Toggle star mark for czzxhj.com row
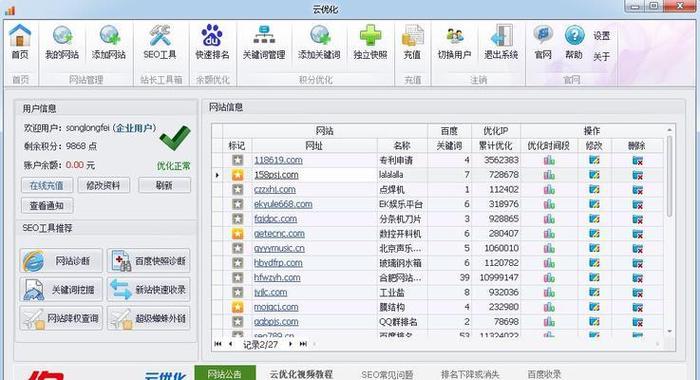This screenshot has width=700, height=380. pos(238,190)
